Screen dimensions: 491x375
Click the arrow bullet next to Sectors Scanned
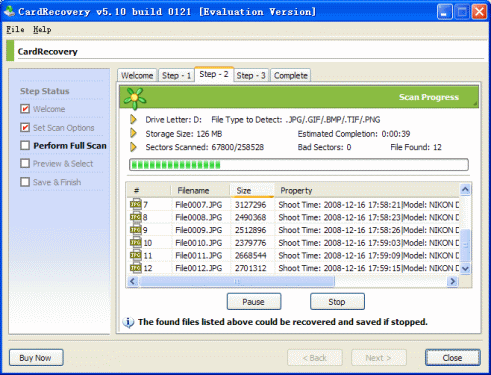133,147
